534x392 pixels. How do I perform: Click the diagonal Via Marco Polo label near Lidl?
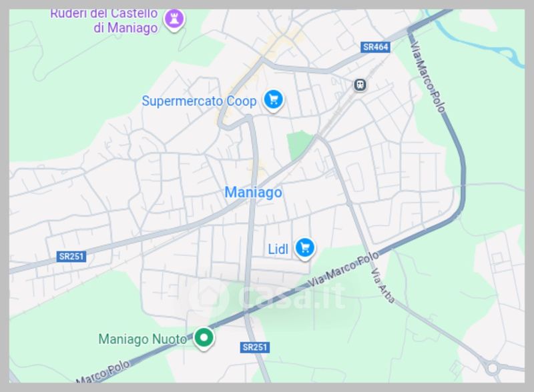coord(343,269)
